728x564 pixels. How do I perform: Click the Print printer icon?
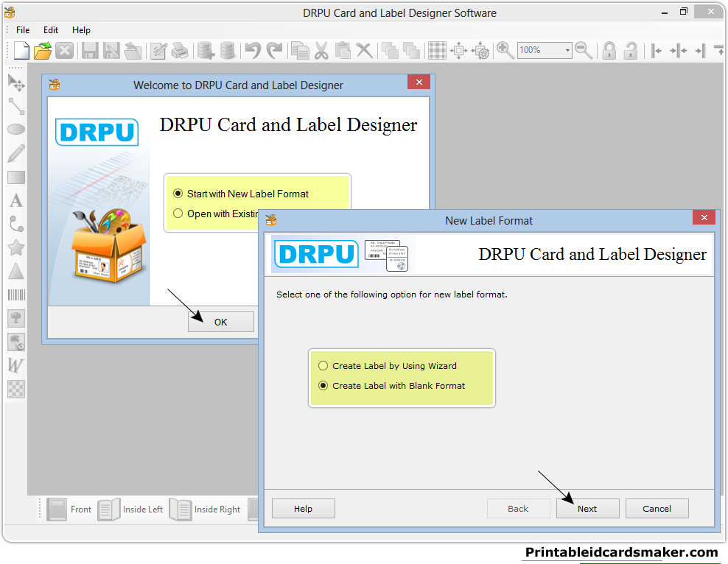180,50
